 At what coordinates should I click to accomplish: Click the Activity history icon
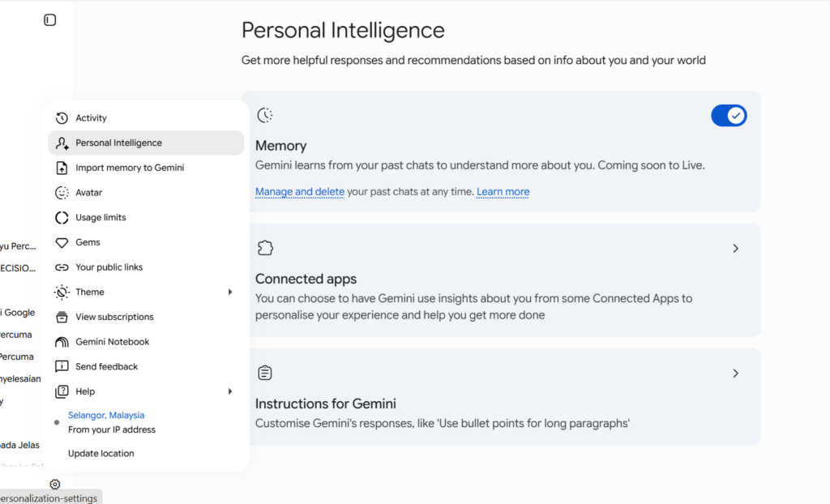click(x=62, y=118)
